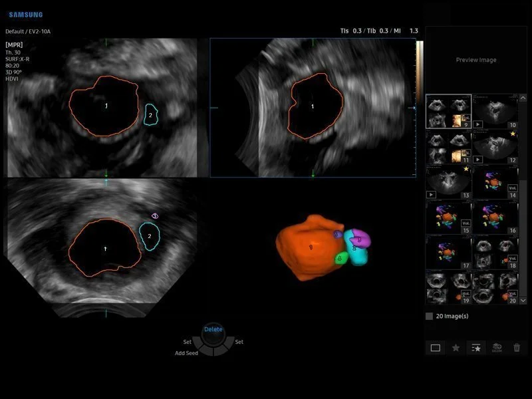
Task: Select the cyan follicle 2 contour in bottom view
Action: coord(149,236)
